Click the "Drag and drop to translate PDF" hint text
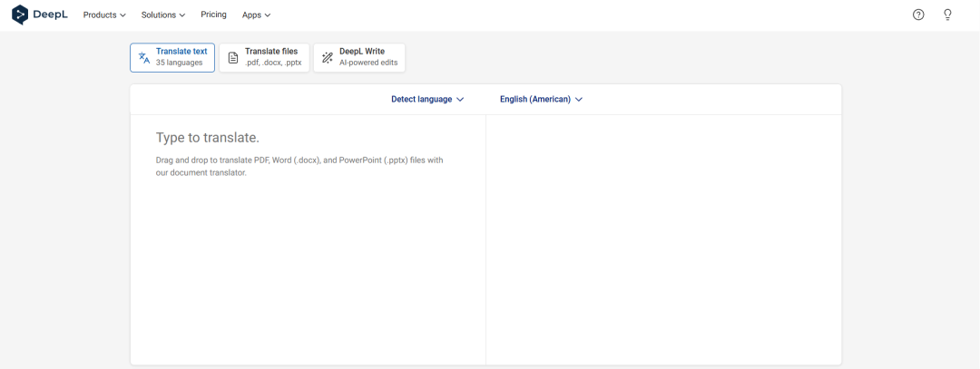 click(x=299, y=167)
